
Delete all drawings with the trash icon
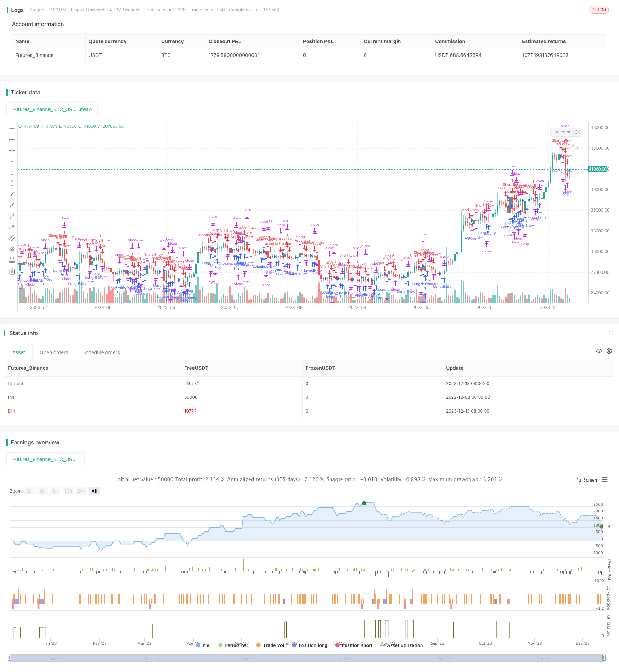(x=12, y=271)
